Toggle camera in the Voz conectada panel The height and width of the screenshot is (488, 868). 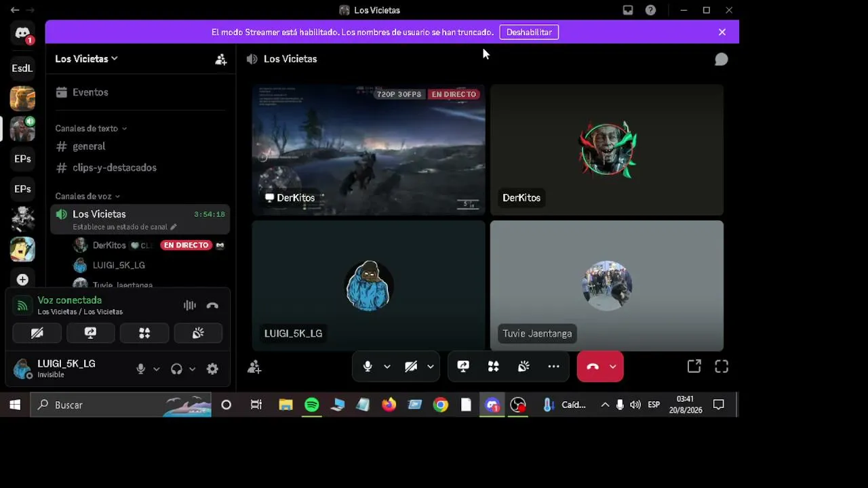click(x=37, y=333)
